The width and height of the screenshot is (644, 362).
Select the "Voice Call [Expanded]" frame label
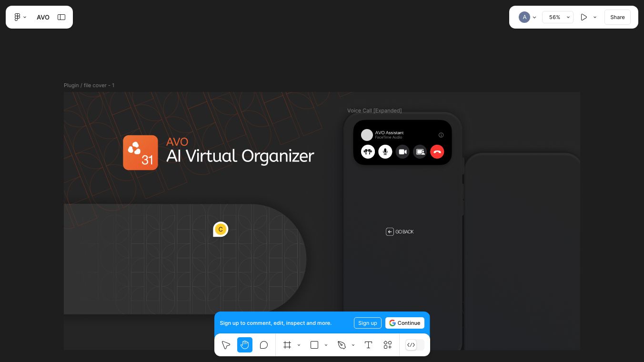click(374, 111)
